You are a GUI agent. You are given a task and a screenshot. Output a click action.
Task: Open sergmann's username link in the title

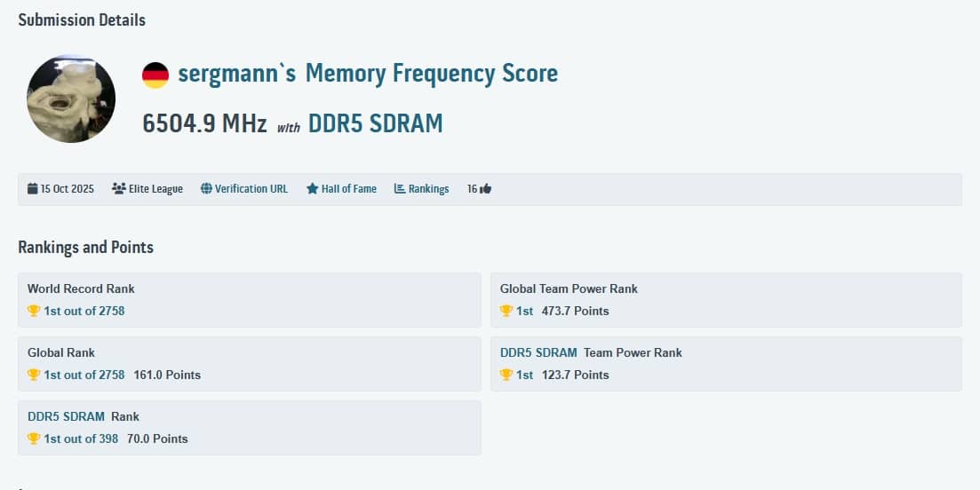pos(236,73)
